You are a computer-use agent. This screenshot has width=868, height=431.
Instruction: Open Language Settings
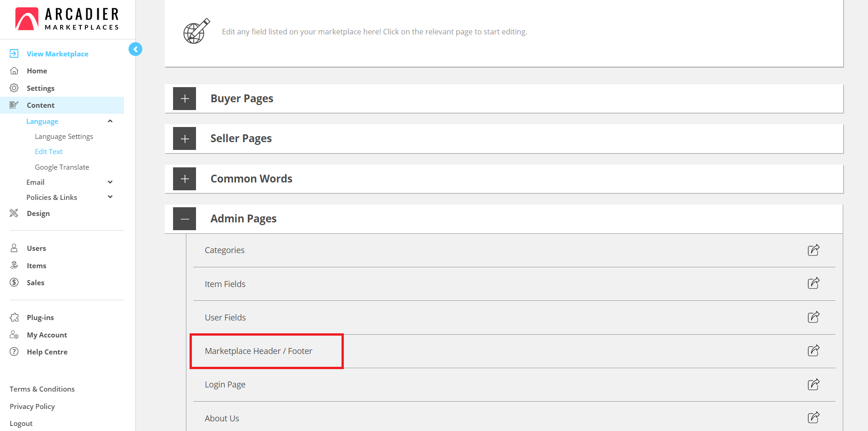64,137
